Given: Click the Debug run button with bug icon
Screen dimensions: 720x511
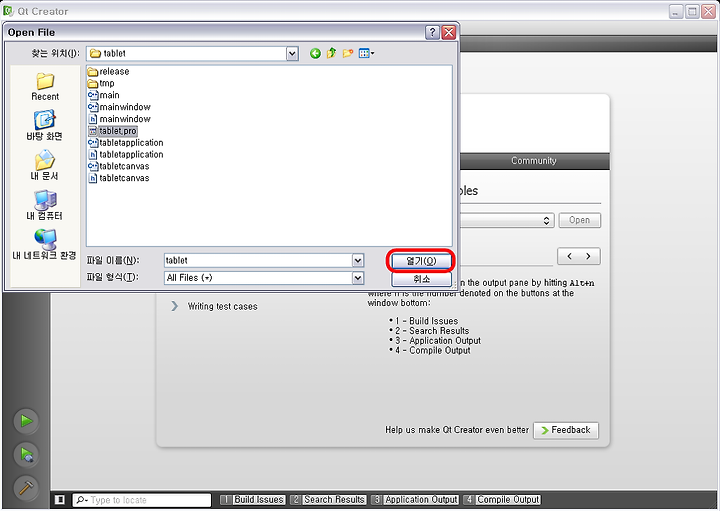Looking at the screenshot, I should [26, 455].
